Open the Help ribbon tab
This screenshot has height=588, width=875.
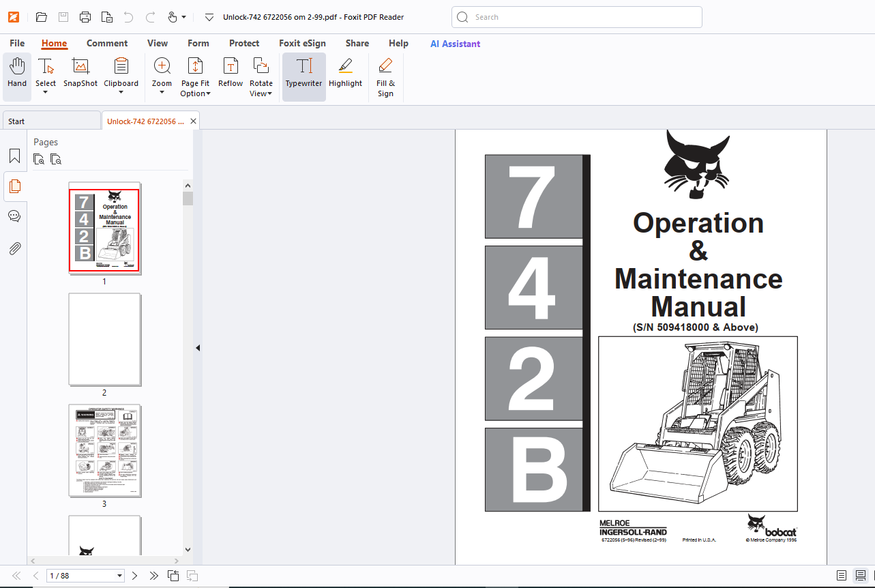pos(398,43)
